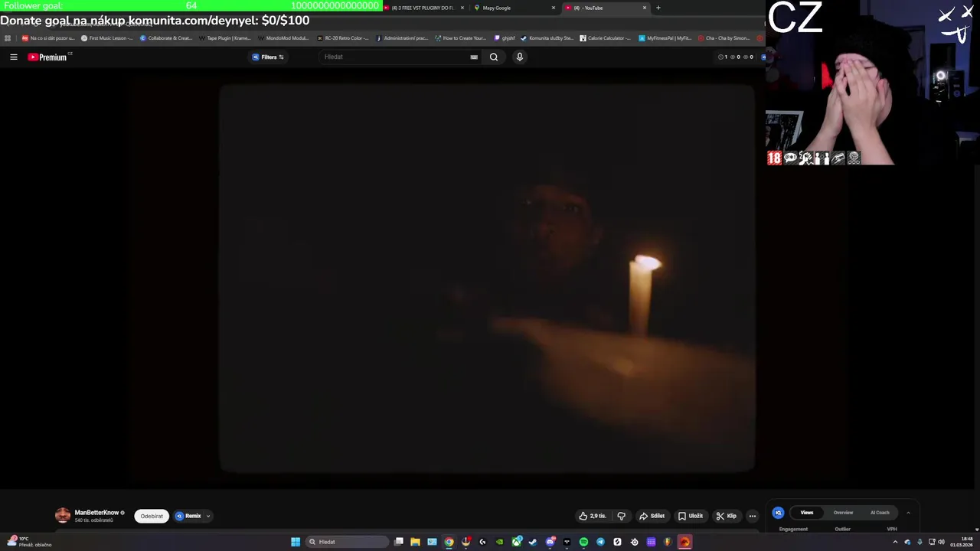Open Steam from taskbar

(533, 542)
